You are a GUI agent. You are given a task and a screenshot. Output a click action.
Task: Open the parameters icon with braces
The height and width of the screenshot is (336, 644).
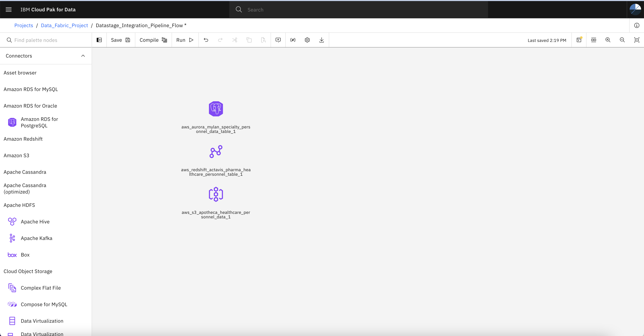pyautogui.click(x=293, y=40)
